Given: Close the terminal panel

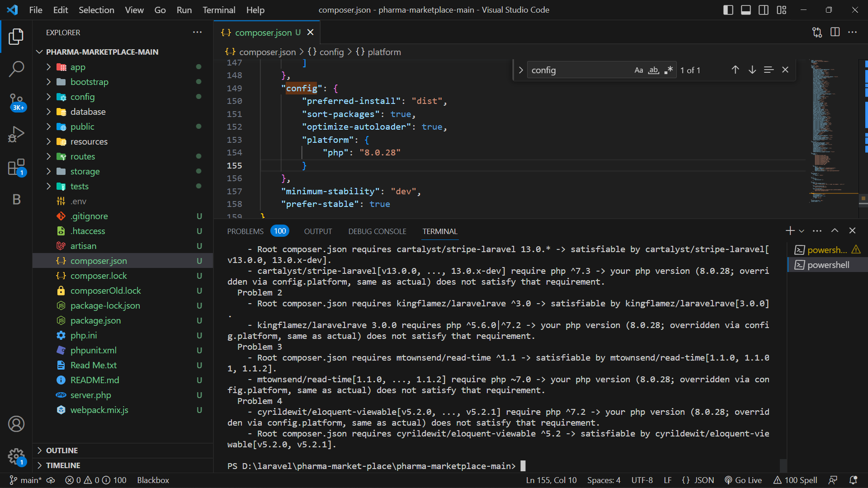Looking at the screenshot, I should point(853,231).
